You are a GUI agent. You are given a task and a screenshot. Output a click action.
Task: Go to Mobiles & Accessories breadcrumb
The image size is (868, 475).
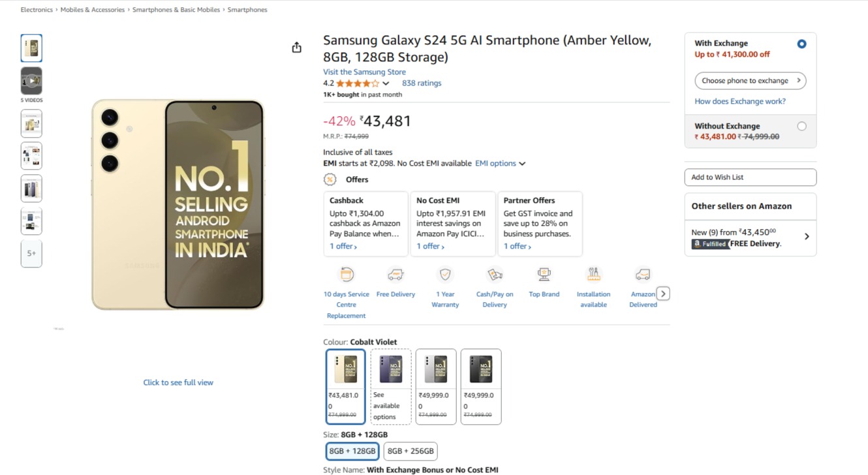(x=93, y=10)
